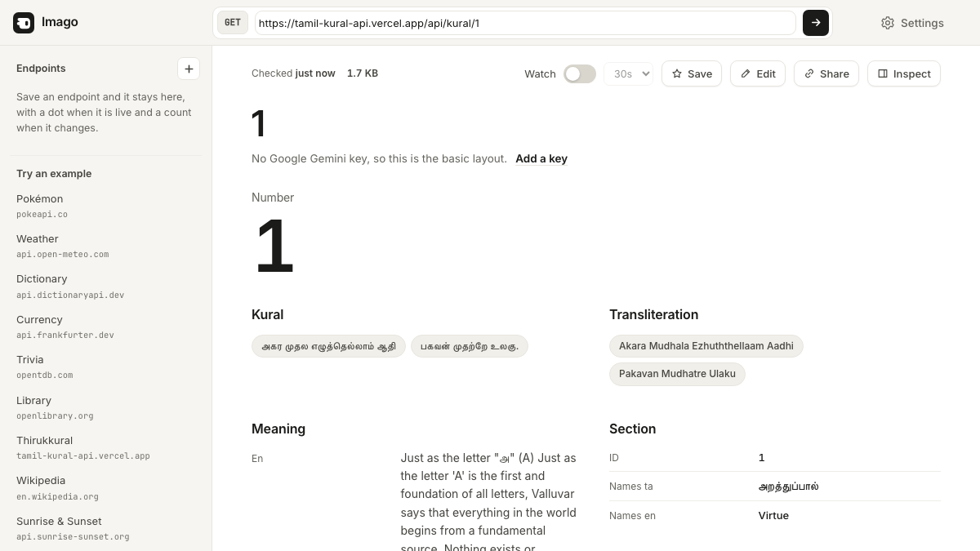Image resolution: width=980 pixels, height=551 pixels.
Task: Open the 30s watch interval dropdown
Action: [x=628, y=73]
